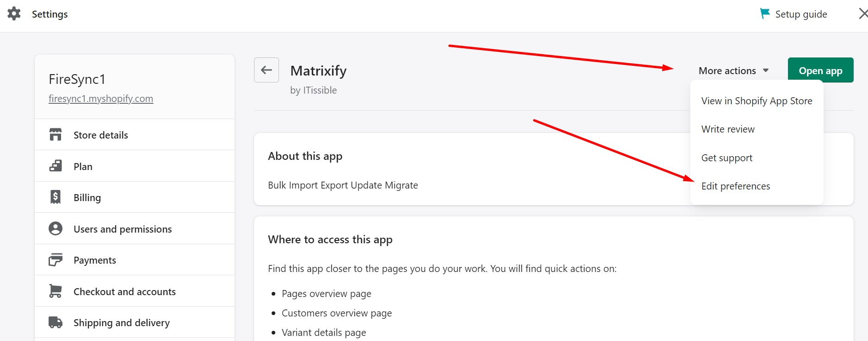
Task: Click the Users and permissions person icon
Action: pos(56,228)
